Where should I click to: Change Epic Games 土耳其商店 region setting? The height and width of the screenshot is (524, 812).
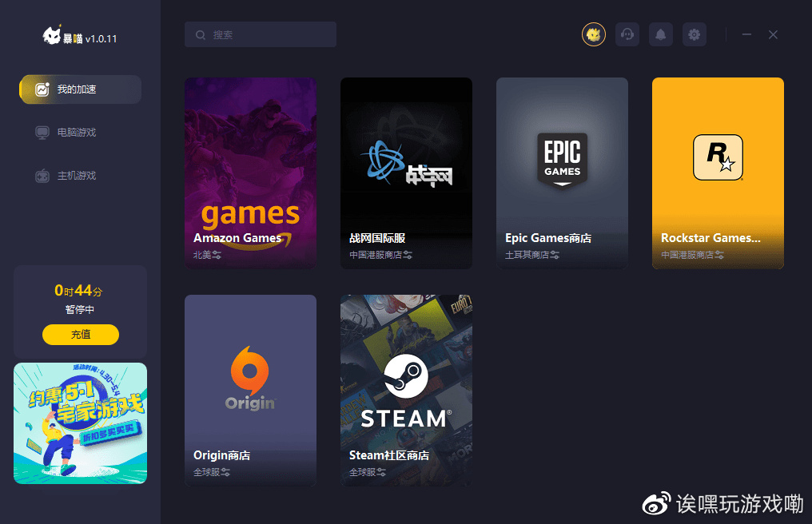pyautogui.click(x=555, y=255)
